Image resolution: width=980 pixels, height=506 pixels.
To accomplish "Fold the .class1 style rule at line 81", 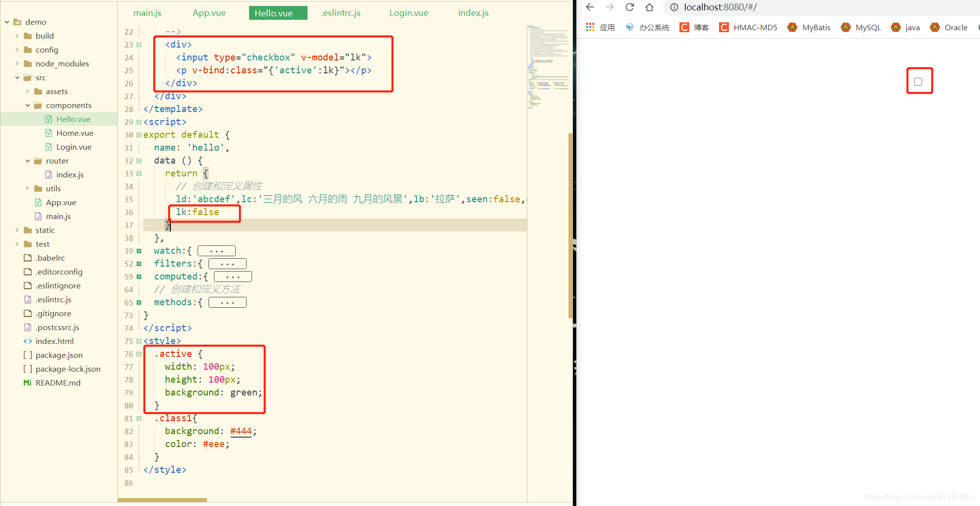I will pos(139,418).
